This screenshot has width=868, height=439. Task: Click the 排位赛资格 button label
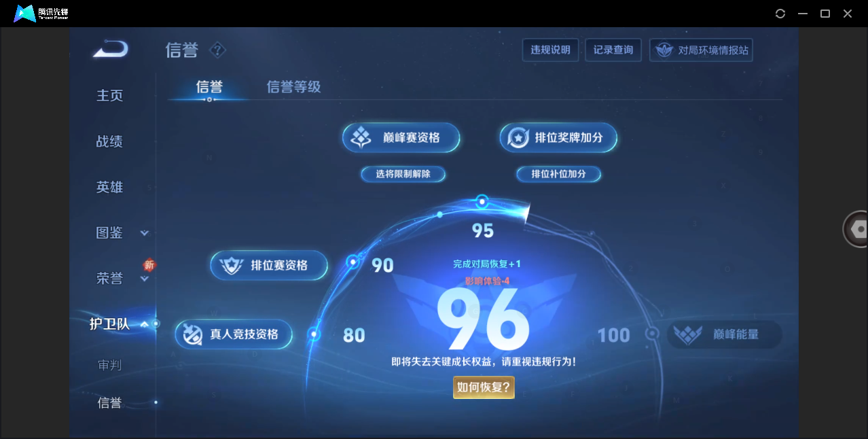pyautogui.click(x=279, y=266)
